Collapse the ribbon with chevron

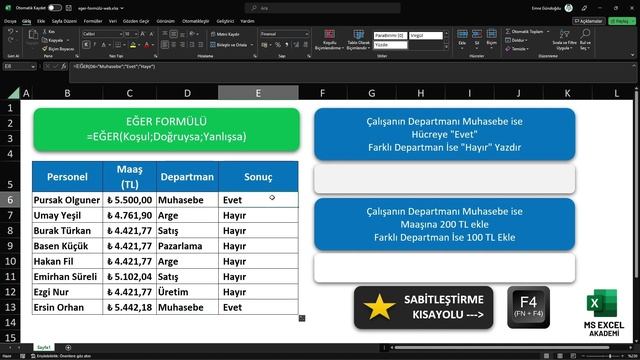[632, 56]
